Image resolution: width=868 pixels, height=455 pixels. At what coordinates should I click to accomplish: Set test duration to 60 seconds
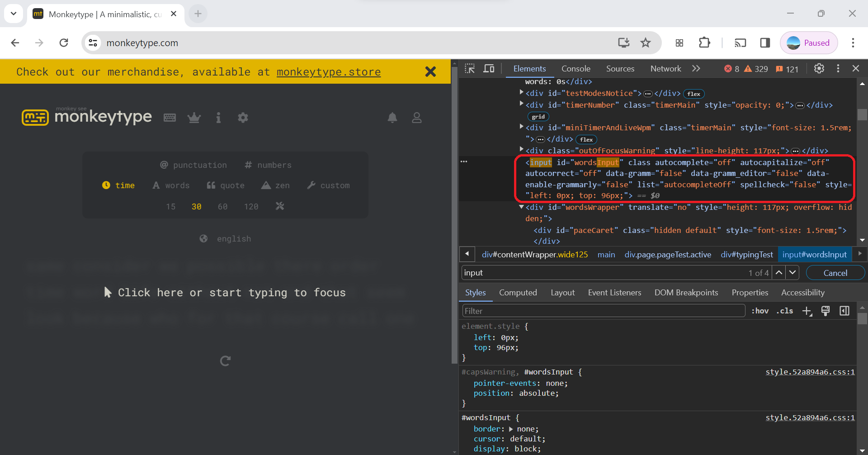tap(222, 207)
